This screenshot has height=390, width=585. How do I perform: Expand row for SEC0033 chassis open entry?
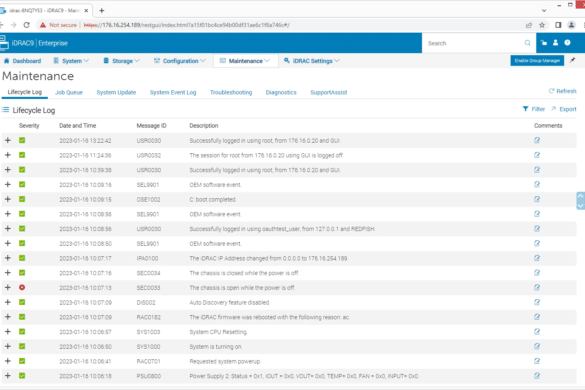pos(7,287)
